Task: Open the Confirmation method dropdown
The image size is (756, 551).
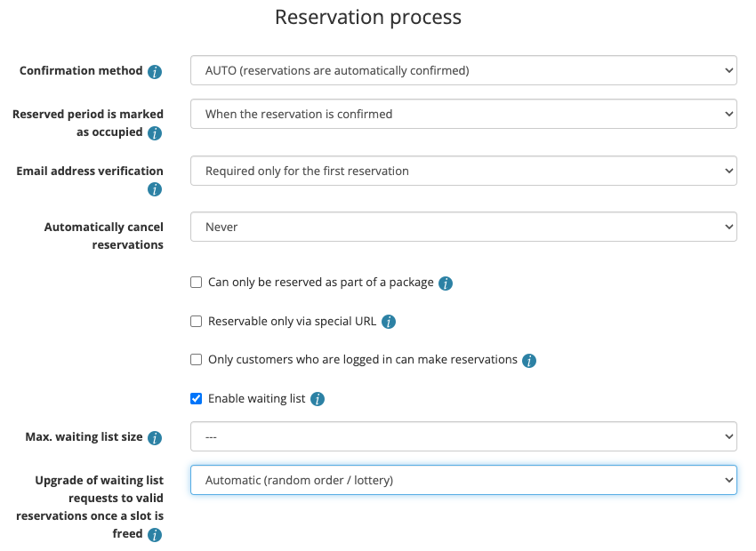Action: (463, 69)
